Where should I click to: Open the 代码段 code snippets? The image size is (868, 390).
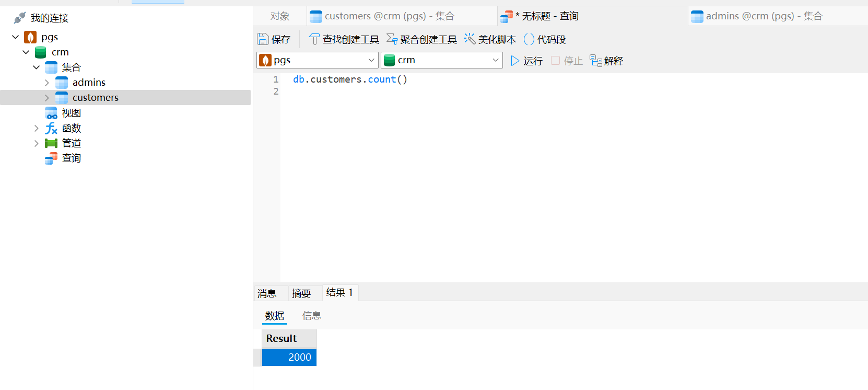pyautogui.click(x=544, y=39)
